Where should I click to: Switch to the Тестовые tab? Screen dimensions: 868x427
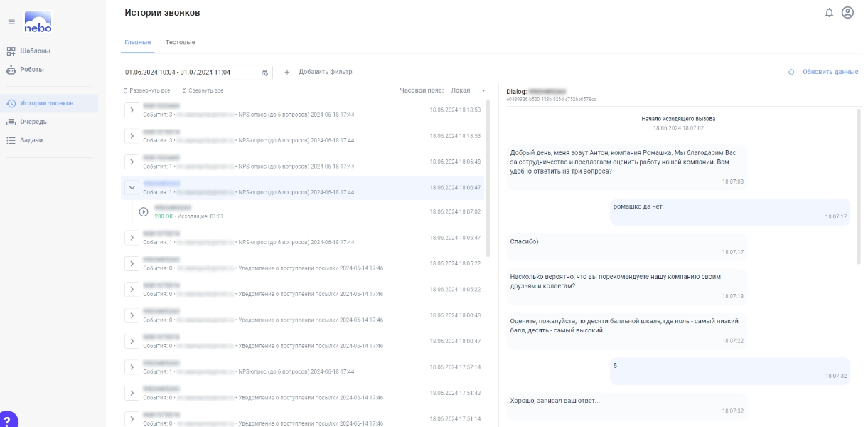point(180,42)
